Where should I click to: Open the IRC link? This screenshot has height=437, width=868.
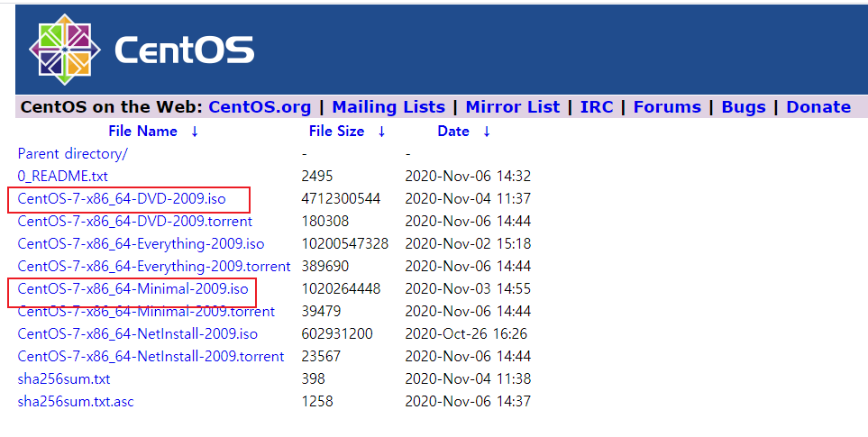pos(596,106)
